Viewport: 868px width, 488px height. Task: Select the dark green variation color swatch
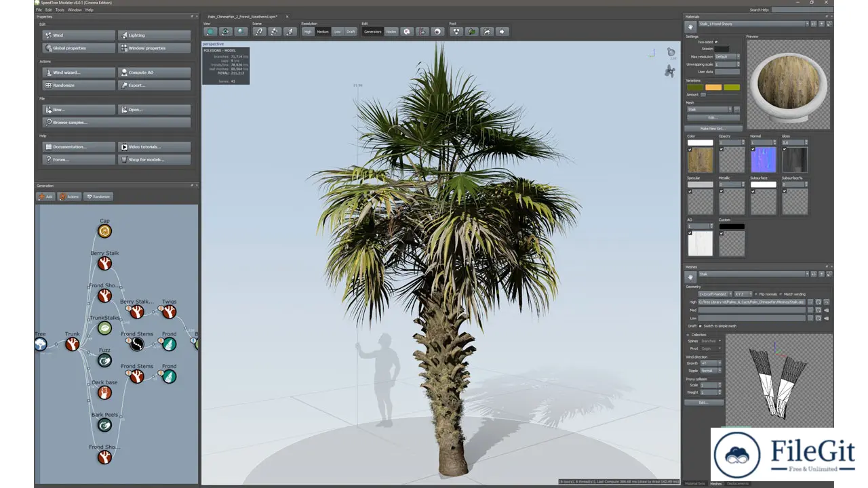[695, 87]
